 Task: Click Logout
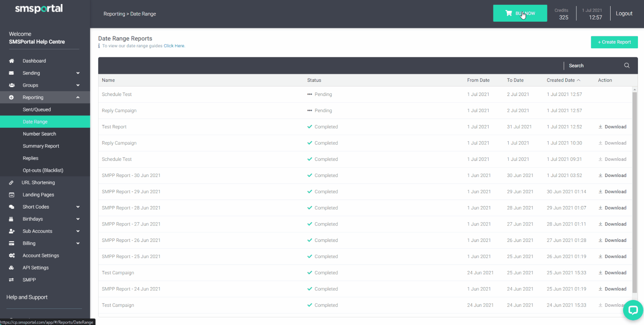point(624,13)
